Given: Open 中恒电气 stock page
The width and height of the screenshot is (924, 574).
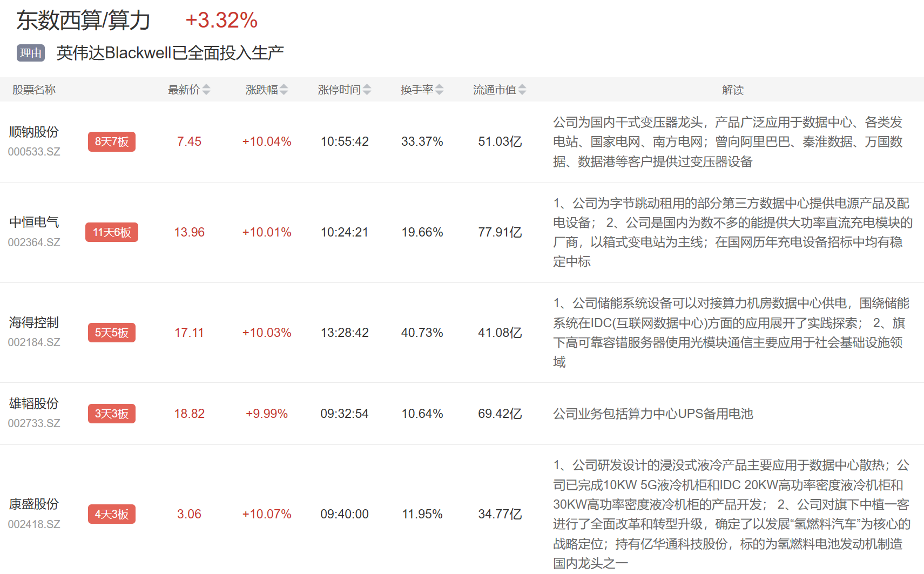Looking at the screenshot, I should tap(34, 222).
